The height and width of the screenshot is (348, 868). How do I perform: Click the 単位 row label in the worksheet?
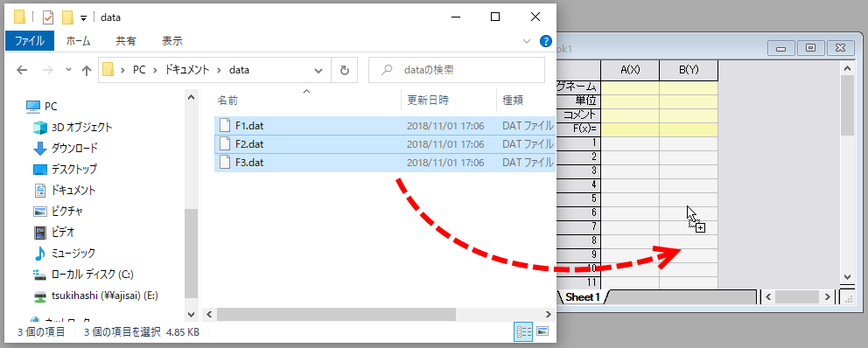[x=578, y=101]
